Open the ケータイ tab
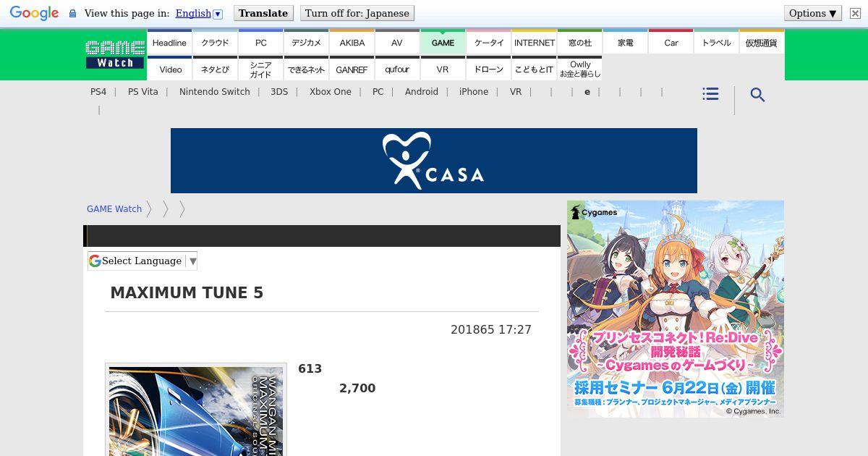Screen dimensions: 868x456 coord(489,43)
